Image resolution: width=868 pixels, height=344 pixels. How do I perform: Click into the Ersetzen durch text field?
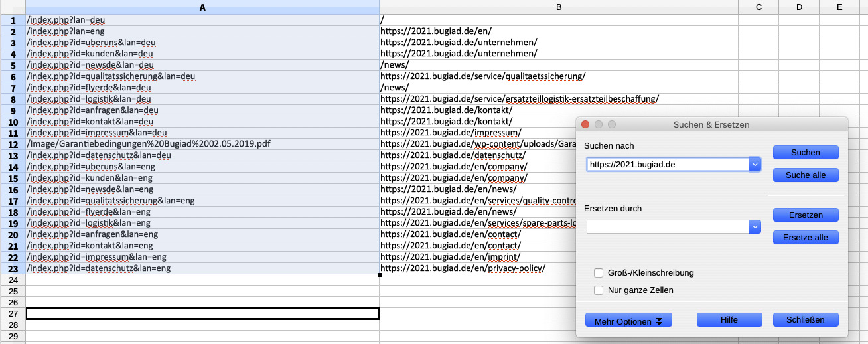pos(667,227)
